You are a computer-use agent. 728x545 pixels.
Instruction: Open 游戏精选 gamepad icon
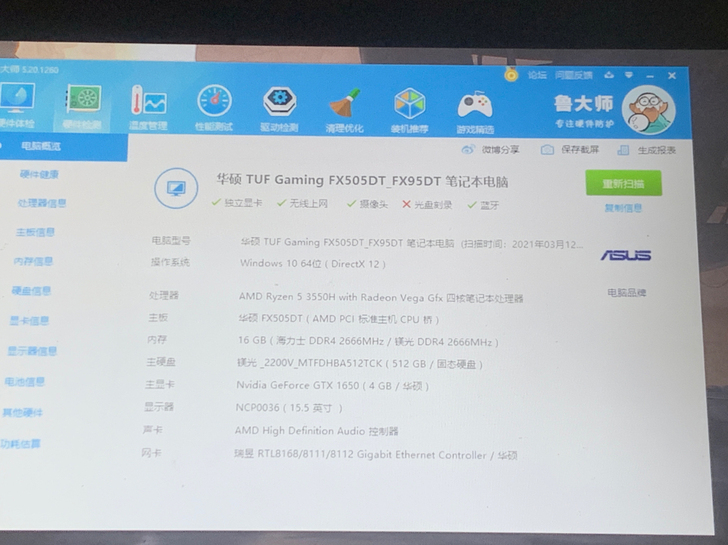click(x=475, y=111)
